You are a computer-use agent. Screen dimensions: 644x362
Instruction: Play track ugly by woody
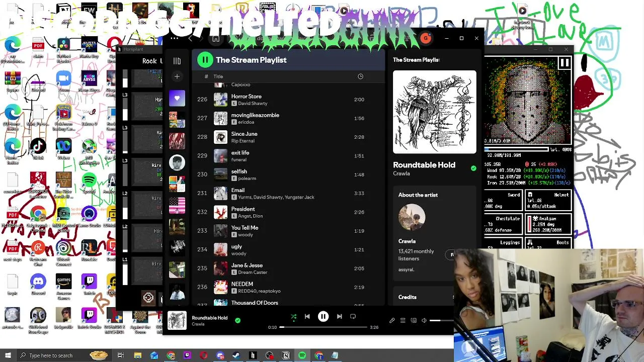point(288,250)
